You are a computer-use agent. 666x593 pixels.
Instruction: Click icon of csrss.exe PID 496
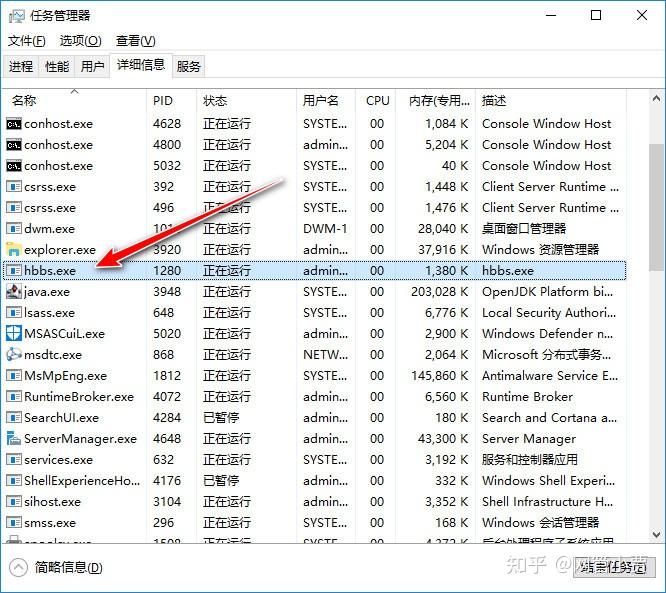pyautogui.click(x=14, y=208)
